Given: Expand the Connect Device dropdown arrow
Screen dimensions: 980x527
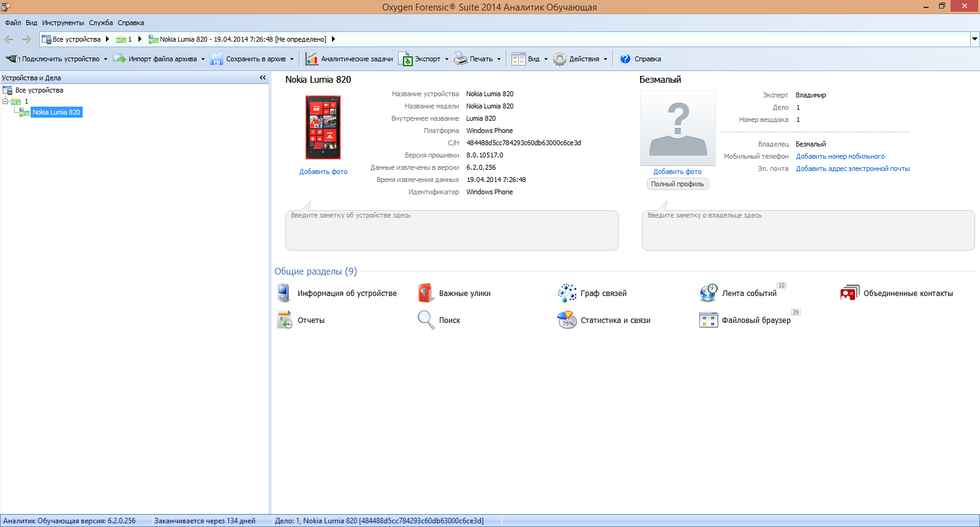Looking at the screenshot, I should click(105, 59).
